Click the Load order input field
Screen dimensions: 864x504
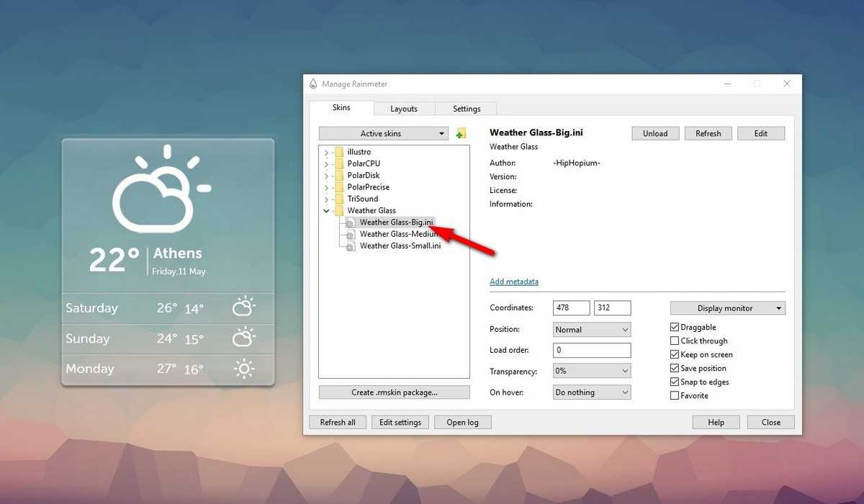tap(591, 351)
